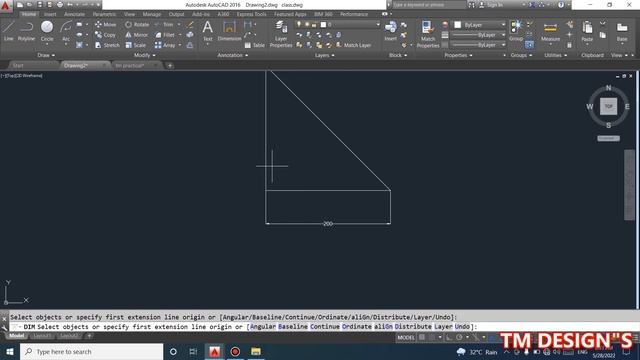Open the Express Tools ribbon tab
This screenshot has width=640, height=360.
(251, 14)
